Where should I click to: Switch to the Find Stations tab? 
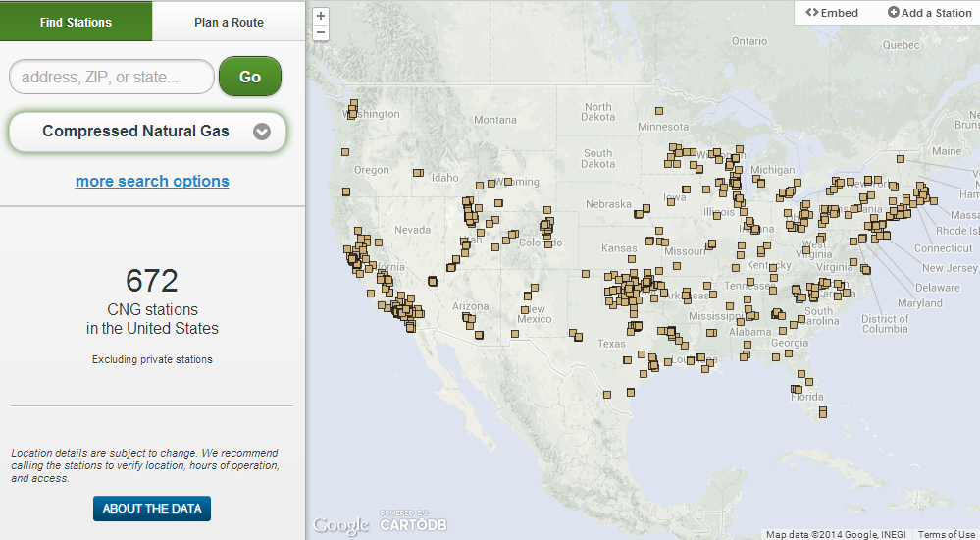click(76, 22)
